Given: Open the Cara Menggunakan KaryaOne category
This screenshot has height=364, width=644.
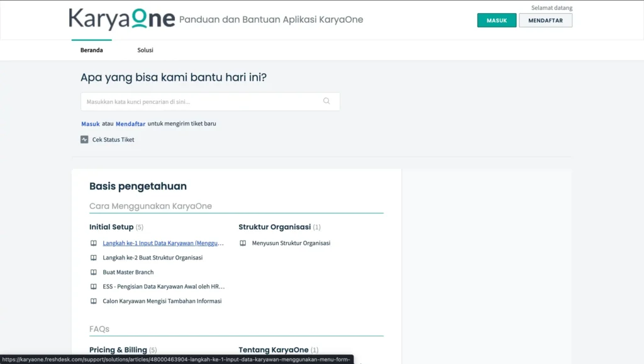Looking at the screenshot, I should (150, 206).
